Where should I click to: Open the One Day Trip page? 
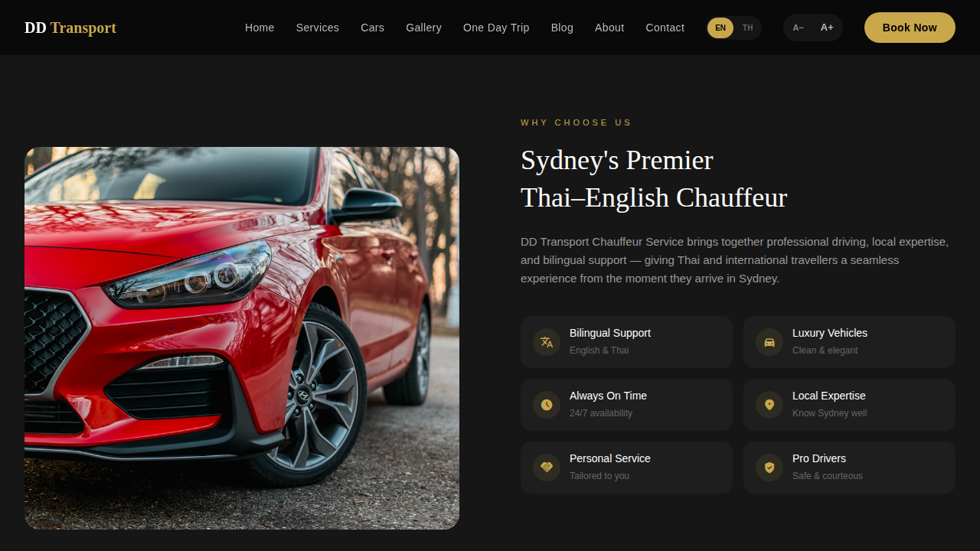pyautogui.click(x=496, y=28)
